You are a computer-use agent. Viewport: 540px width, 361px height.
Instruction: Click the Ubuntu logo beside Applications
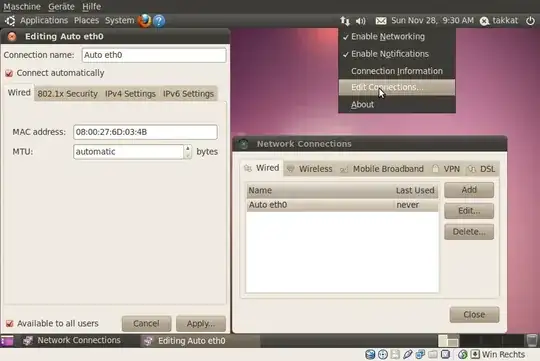[x=10, y=21]
